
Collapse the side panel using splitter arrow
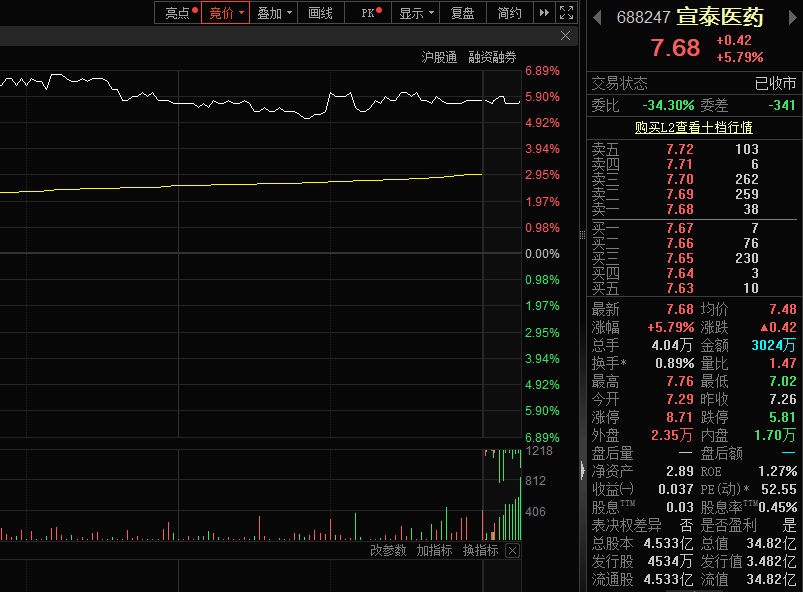click(x=582, y=470)
